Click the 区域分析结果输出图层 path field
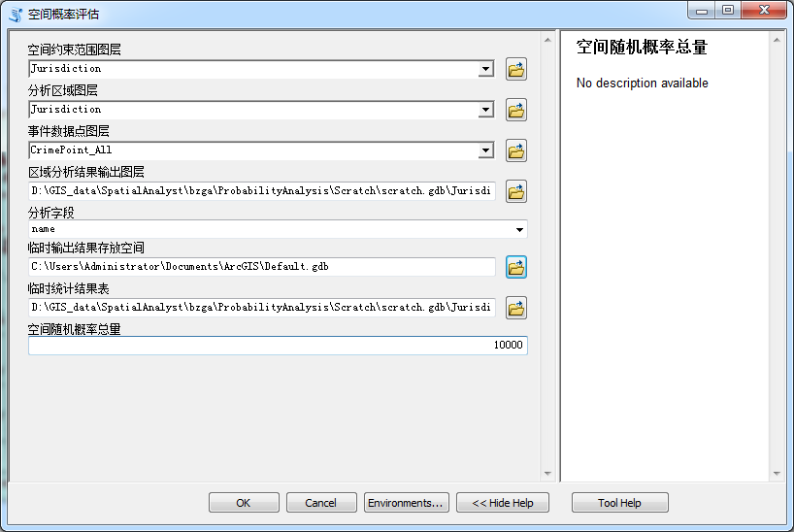This screenshot has height=532, width=794. (x=262, y=191)
